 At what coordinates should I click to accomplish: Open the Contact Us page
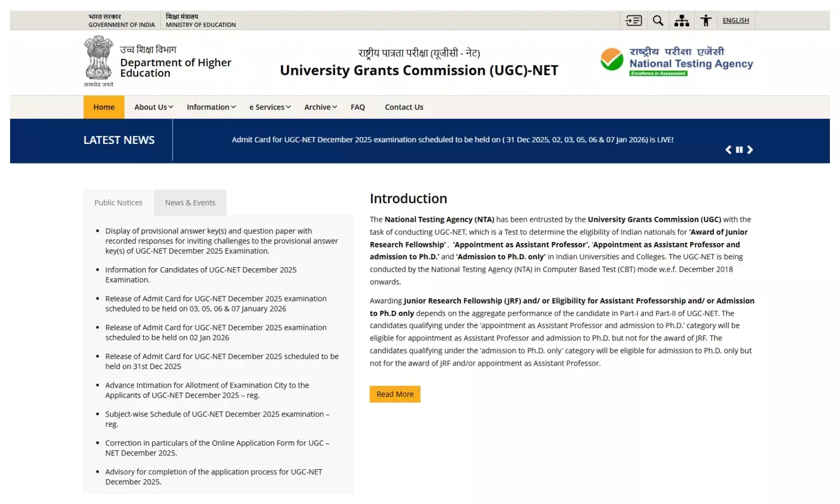[x=404, y=107]
